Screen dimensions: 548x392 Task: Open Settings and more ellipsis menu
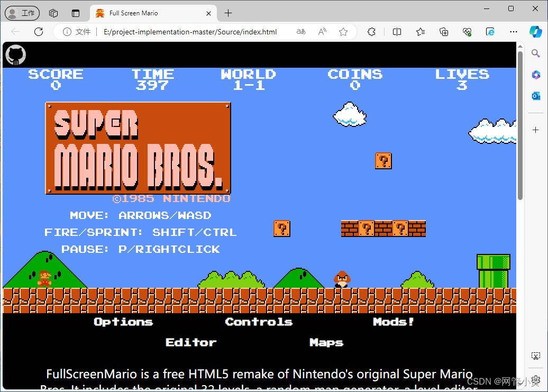pyautogui.click(x=514, y=32)
